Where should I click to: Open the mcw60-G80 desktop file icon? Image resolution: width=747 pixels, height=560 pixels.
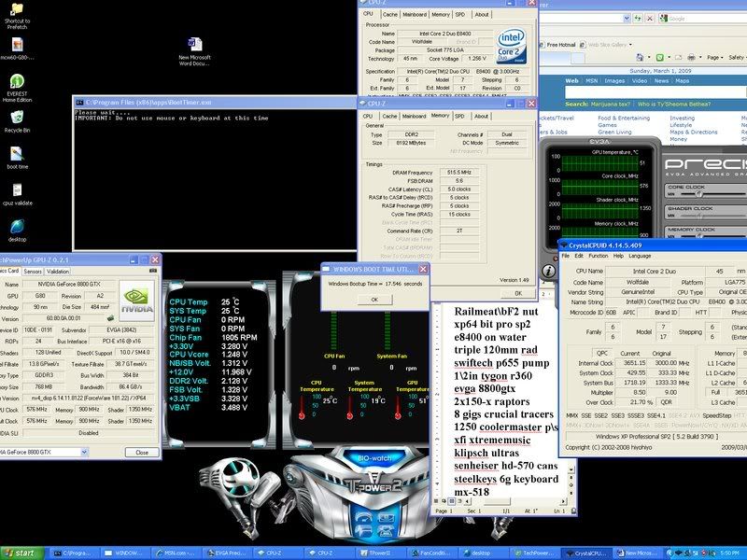(17, 49)
